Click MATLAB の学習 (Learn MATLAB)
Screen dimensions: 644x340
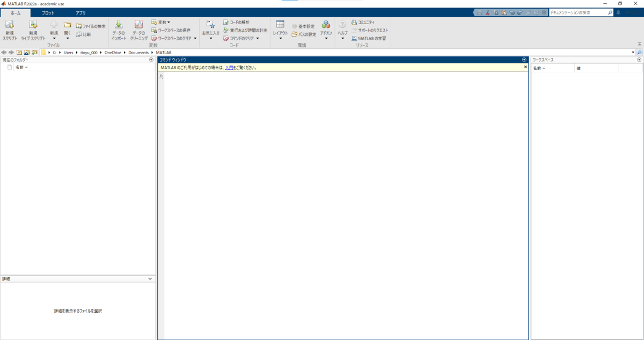[368, 38]
